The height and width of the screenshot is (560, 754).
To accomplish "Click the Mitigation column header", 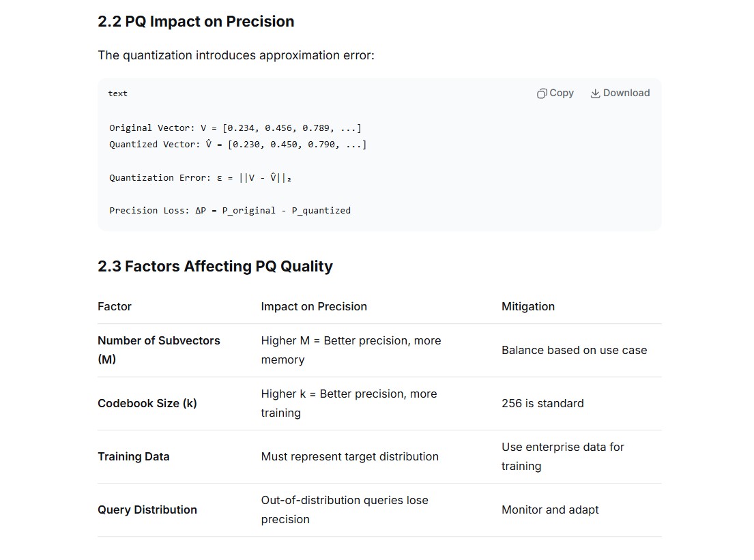I will pyautogui.click(x=528, y=307).
